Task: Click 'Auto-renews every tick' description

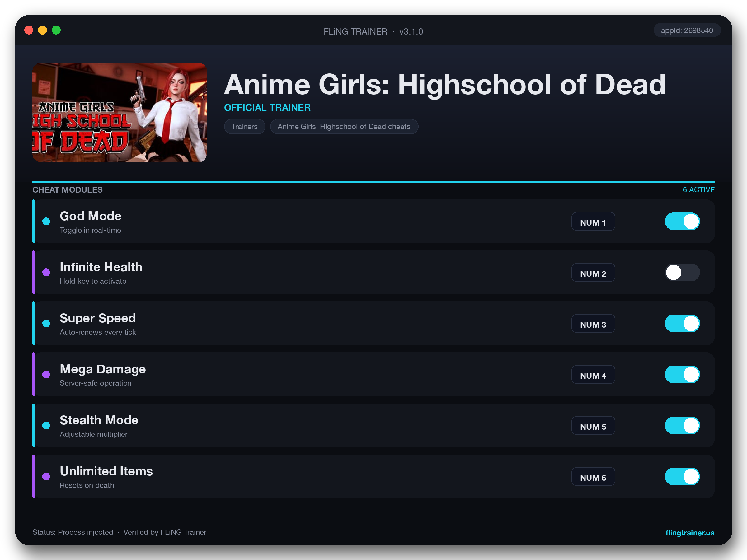Action: [98, 332]
